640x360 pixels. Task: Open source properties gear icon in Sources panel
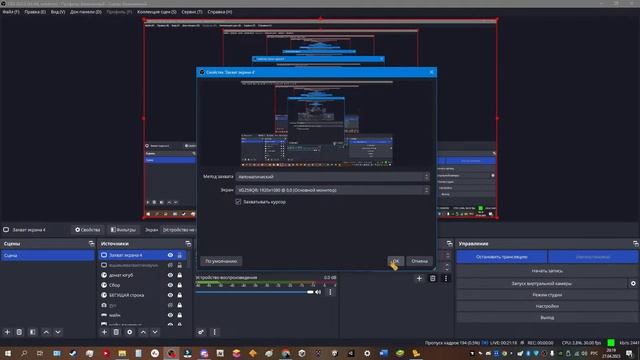click(x=130, y=332)
